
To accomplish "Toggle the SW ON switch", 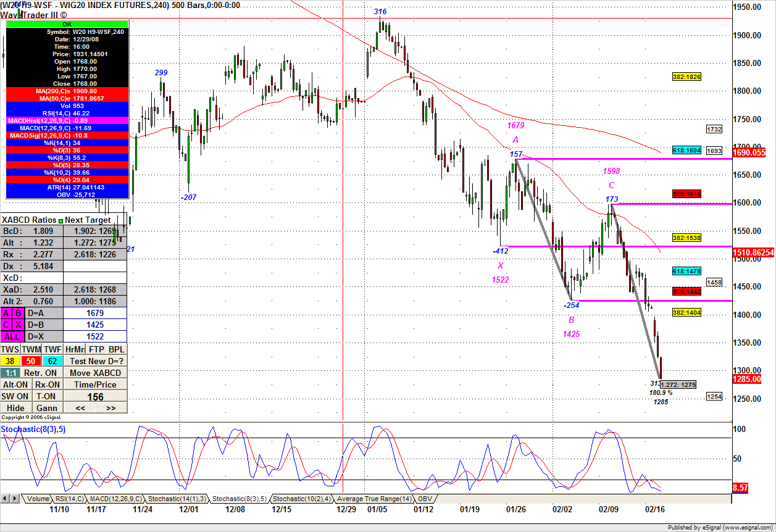I will tap(15, 396).
